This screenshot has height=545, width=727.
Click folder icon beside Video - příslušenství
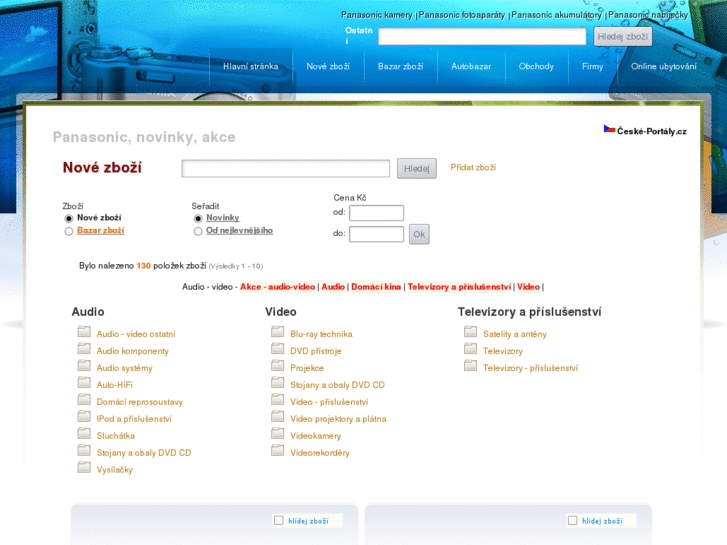click(x=277, y=399)
